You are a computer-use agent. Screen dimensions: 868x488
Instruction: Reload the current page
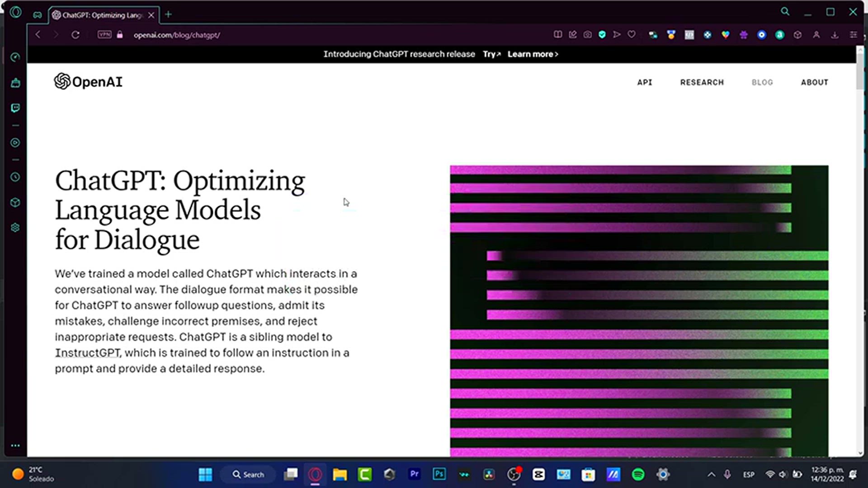(x=75, y=35)
